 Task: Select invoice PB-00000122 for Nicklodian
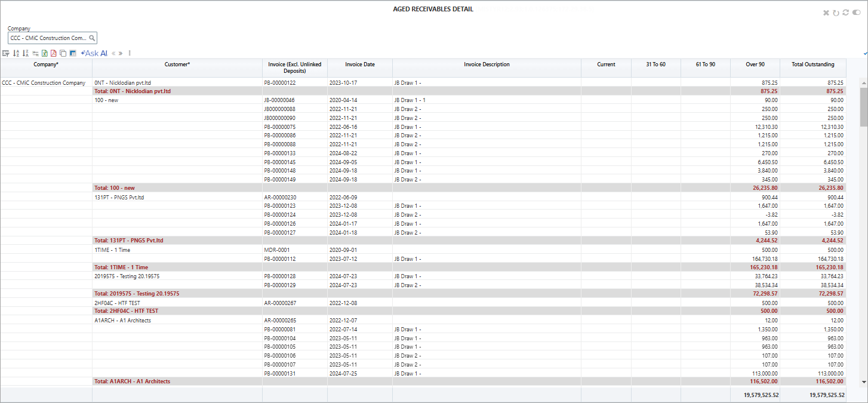pyautogui.click(x=279, y=82)
